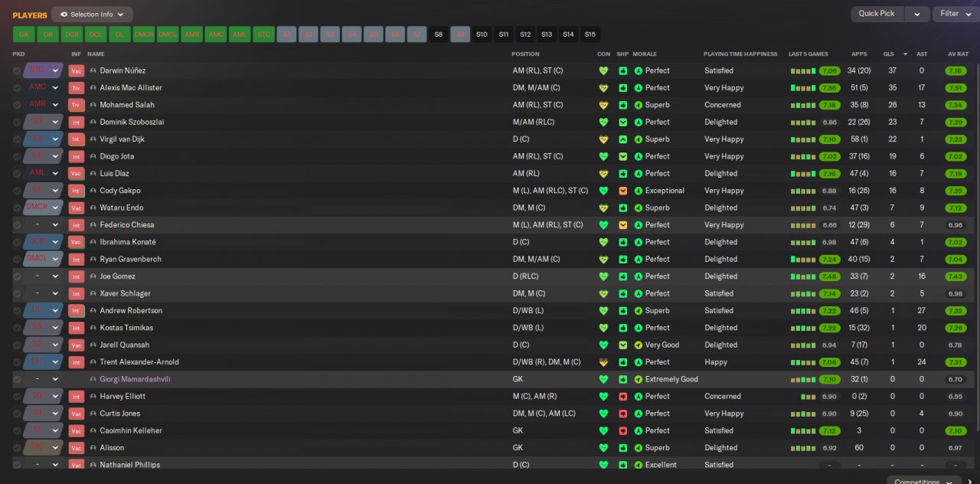The image size is (980, 484).
Task: Select the STC position slot
Action: coord(263,34)
